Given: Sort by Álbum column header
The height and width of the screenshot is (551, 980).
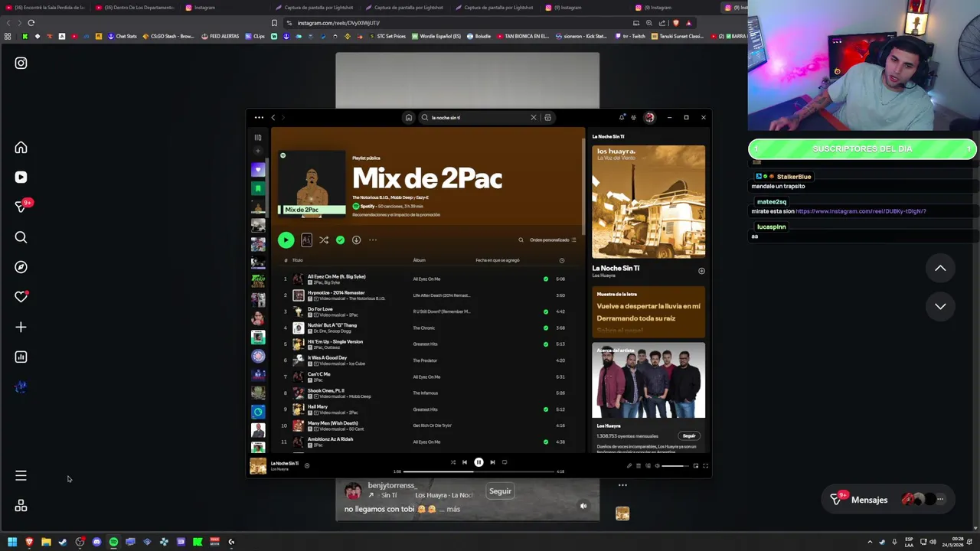Looking at the screenshot, I should tap(419, 260).
